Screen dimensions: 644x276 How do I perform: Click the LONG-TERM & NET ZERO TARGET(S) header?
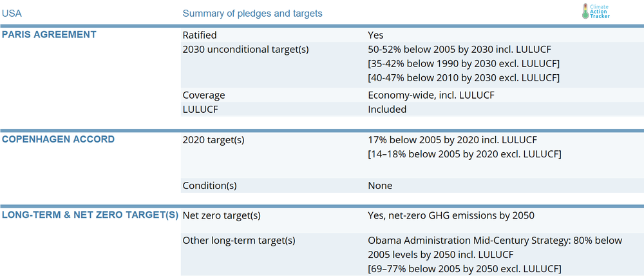[x=90, y=215]
